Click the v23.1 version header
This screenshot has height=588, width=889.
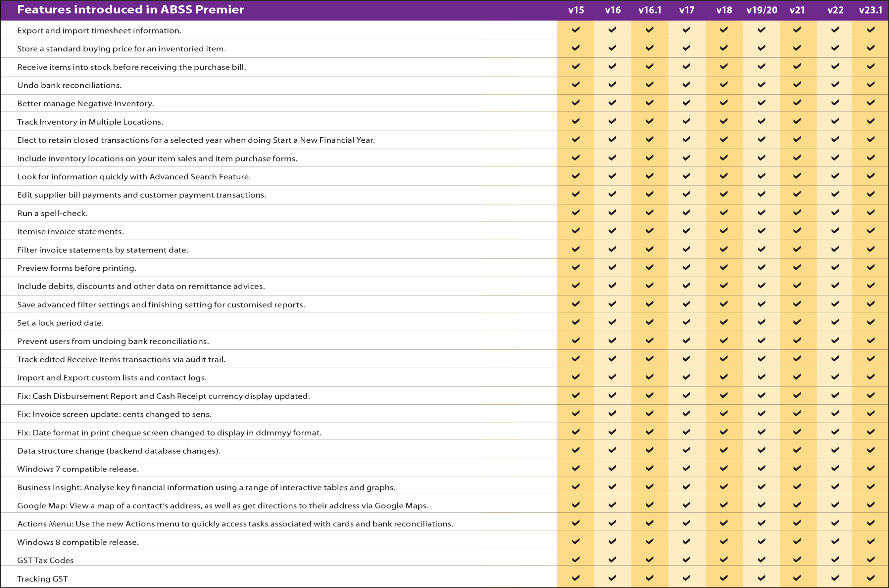(870, 10)
